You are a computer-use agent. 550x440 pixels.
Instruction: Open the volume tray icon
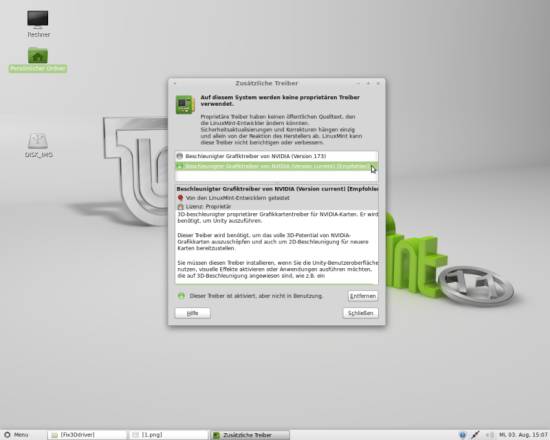490,435
